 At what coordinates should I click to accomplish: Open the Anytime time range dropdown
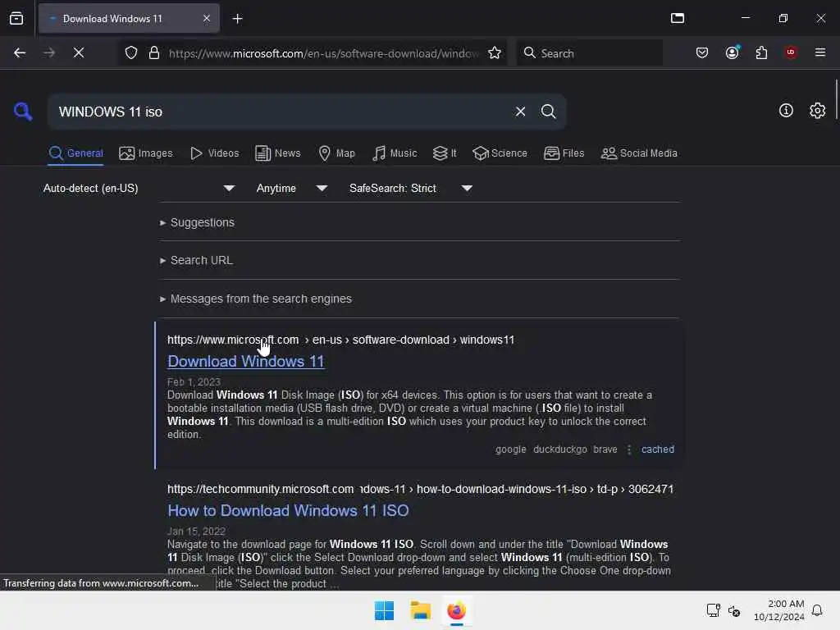click(x=291, y=189)
